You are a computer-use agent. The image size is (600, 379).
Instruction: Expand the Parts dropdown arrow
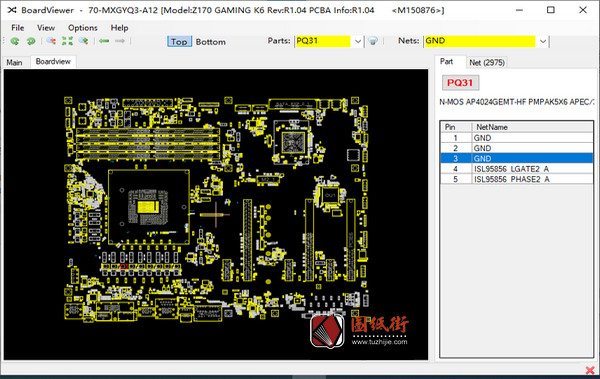coord(357,41)
